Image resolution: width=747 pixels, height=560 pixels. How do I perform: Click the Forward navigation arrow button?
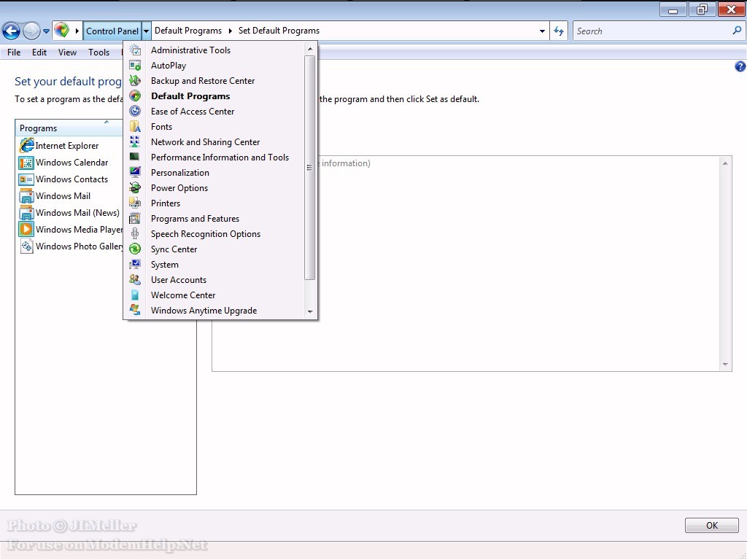(31, 31)
